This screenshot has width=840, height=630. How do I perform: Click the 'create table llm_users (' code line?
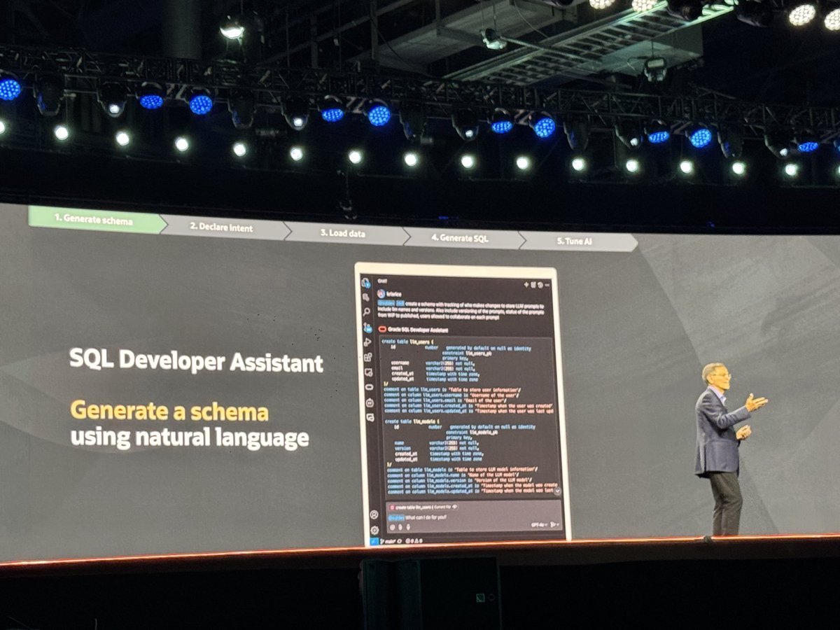(407, 342)
